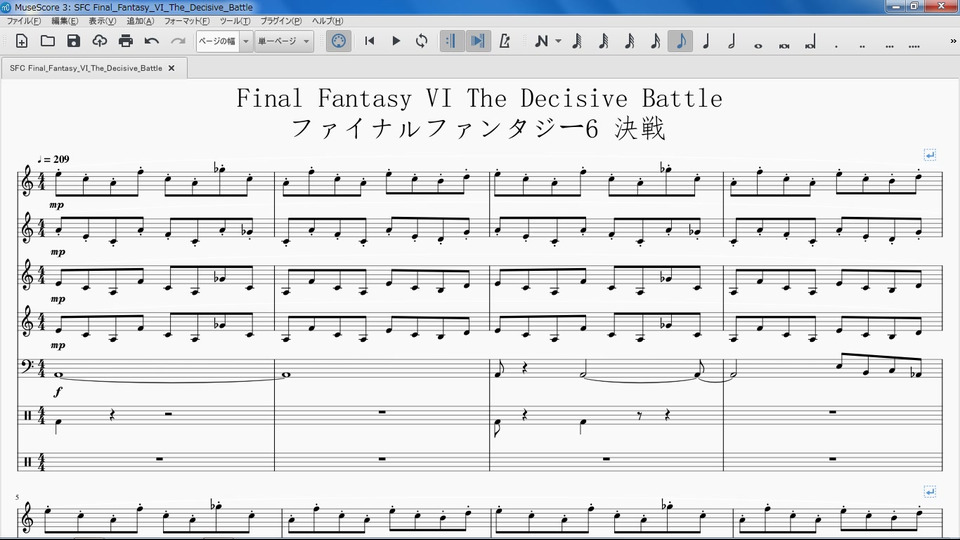Select the whole note duration

point(758,45)
